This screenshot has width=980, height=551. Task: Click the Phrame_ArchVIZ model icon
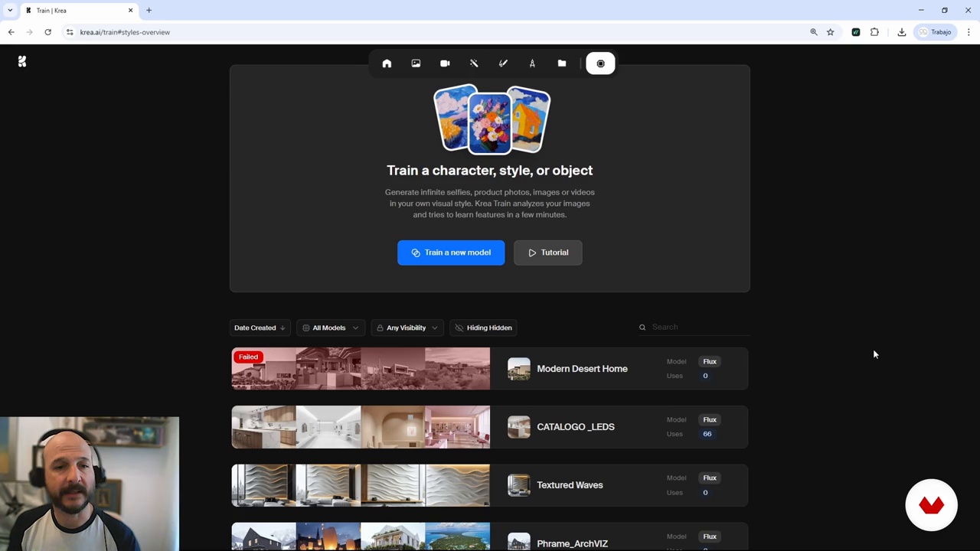[518, 542]
